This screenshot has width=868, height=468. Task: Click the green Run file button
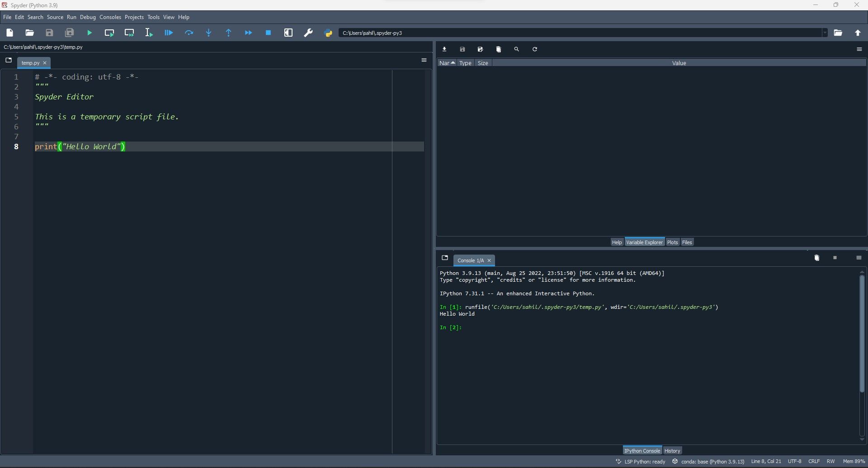[x=90, y=33]
